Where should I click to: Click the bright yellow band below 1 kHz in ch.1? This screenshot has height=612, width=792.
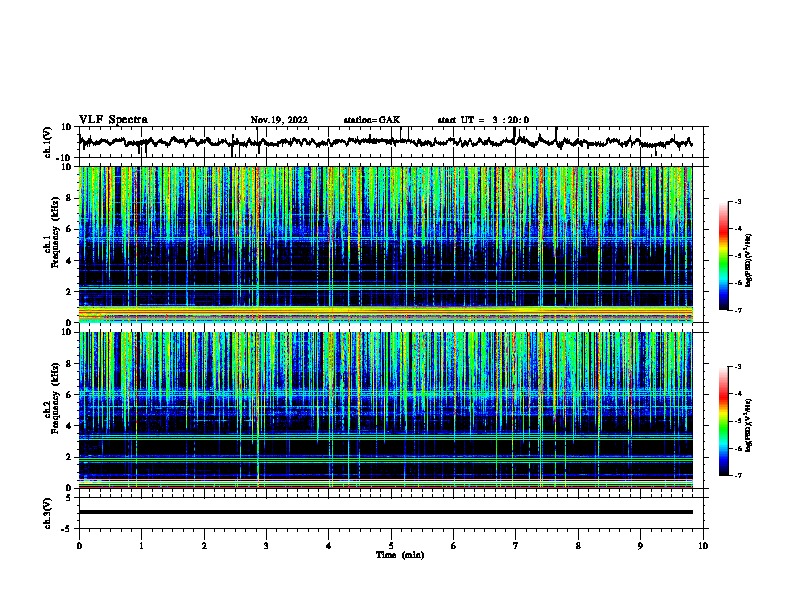(385, 311)
